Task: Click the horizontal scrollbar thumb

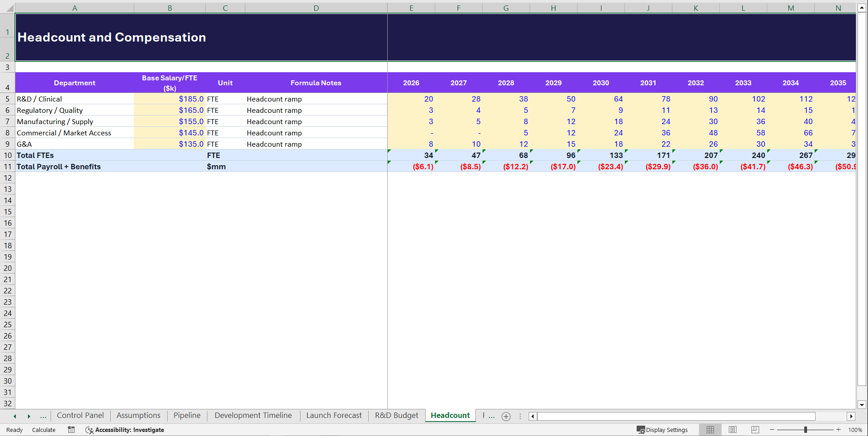Action: point(676,416)
